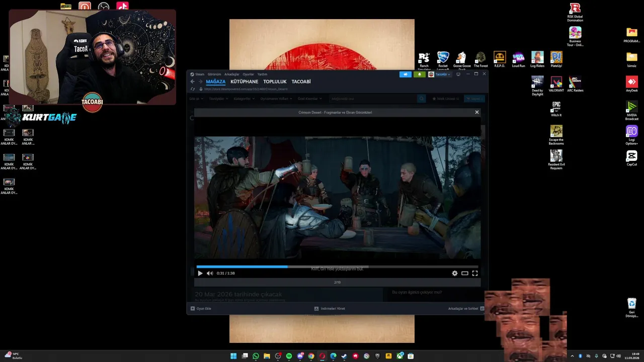
Task: Open Log Riders desktop shortcut
Action: tap(537, 59)
